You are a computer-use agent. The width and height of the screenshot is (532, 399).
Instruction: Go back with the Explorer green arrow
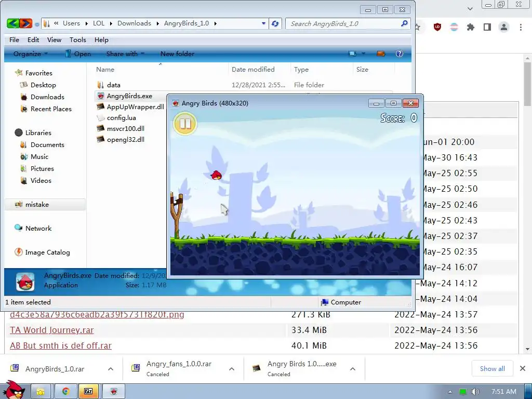(x=13, y=23)
